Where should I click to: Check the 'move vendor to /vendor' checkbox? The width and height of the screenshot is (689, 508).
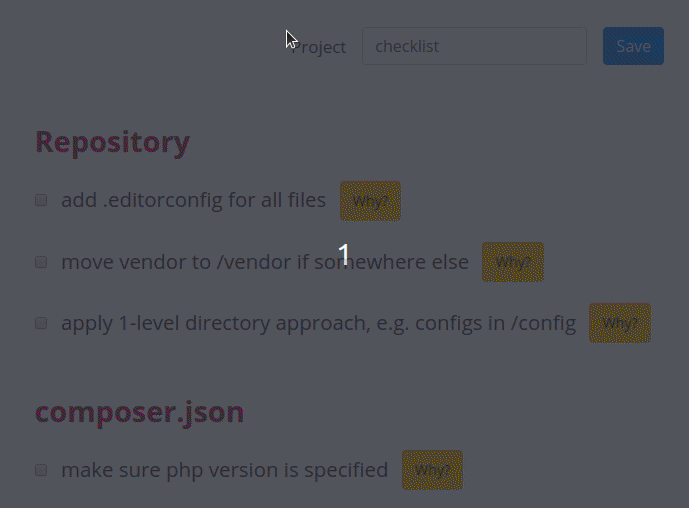click(41, 262)
